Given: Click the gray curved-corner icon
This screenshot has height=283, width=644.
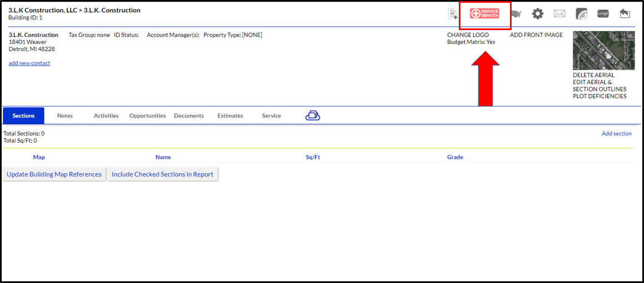Looking at the screenshot, I should click(x=581, y=14).
